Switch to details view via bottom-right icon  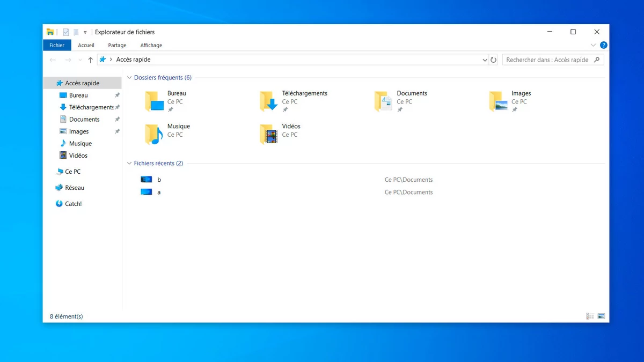pyautogui.click(x=590, y=316)
